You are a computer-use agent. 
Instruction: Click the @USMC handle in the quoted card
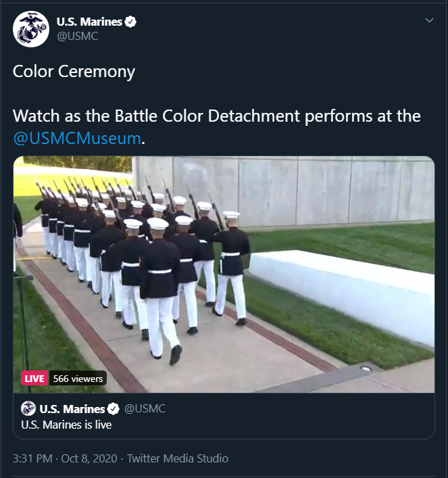point(145,409)
